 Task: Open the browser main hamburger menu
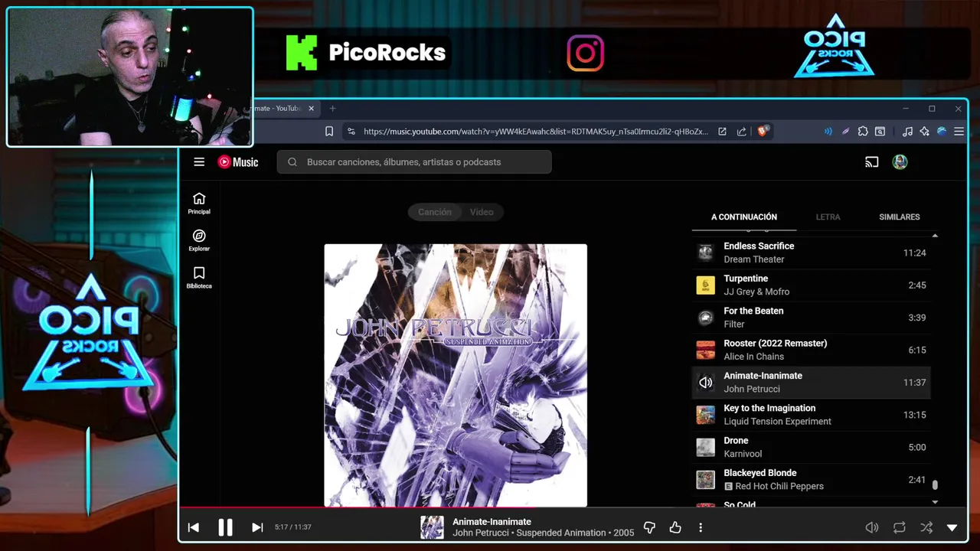click(x=959, y=132)
